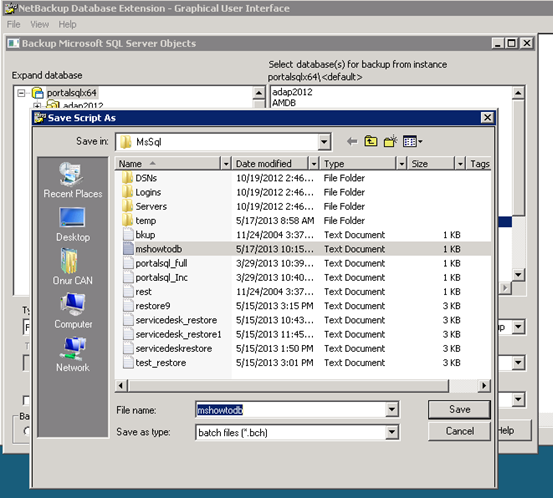Click the back arrow in Save dialog toolbar

pyautogui.click(x=352, y=142)
